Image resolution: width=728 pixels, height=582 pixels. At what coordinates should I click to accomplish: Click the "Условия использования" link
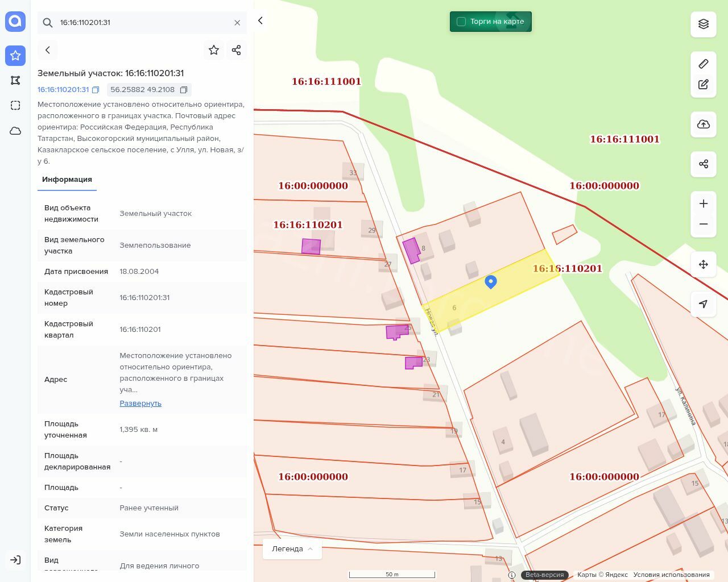(x=671, y=575)
